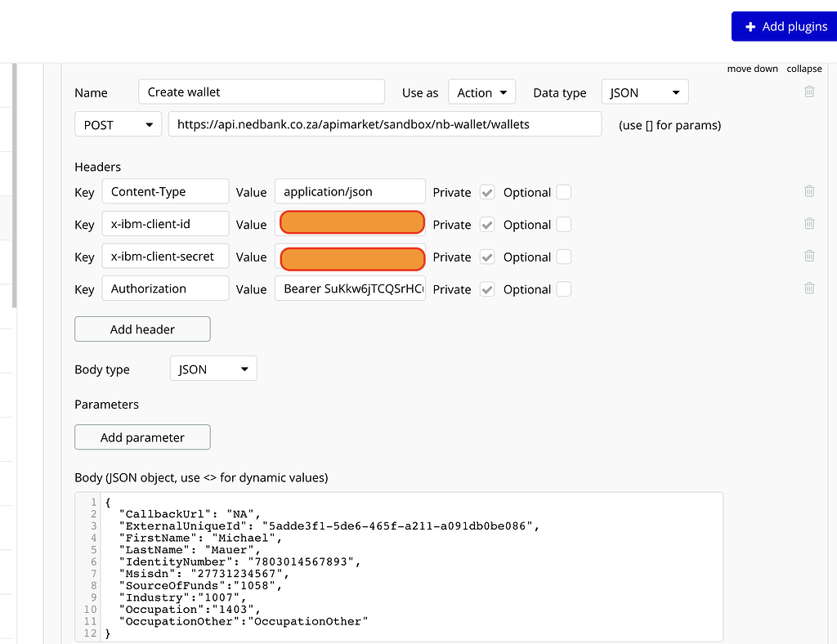The width and height of the screenshot is (837, 644).
Task: Click the move down link
Action: (x=752, y=69)
